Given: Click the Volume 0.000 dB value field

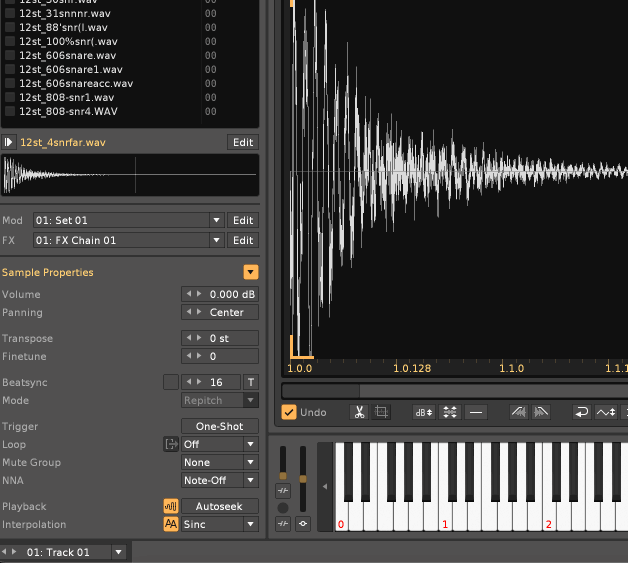Looking at the screenshot, I should [227, 295].
